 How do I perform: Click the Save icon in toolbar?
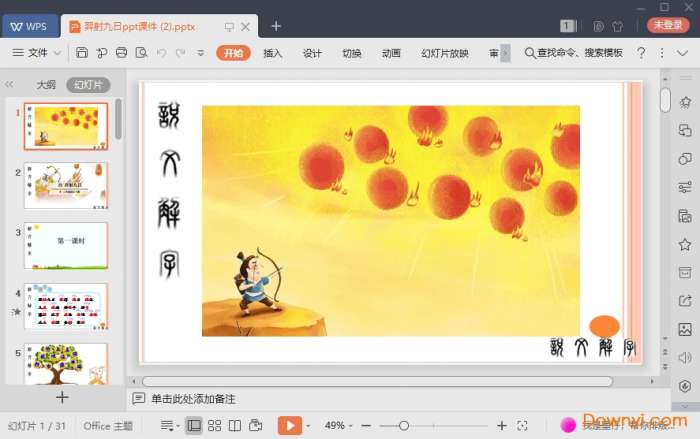[x=82, y=53]
